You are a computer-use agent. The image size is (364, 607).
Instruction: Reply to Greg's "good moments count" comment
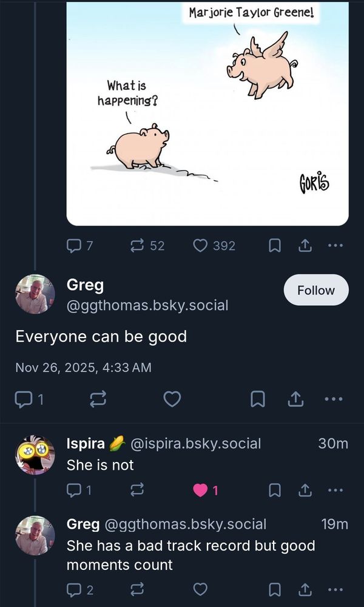click(80, 589)
